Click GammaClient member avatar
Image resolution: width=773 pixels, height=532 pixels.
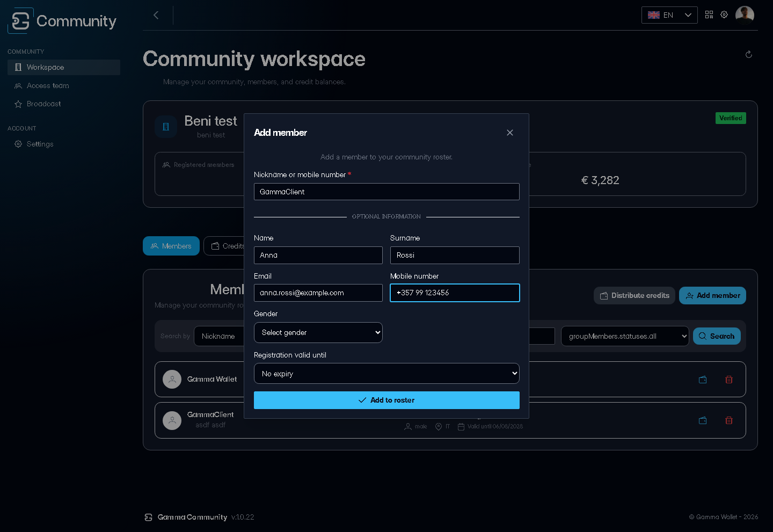click(172, 420)
